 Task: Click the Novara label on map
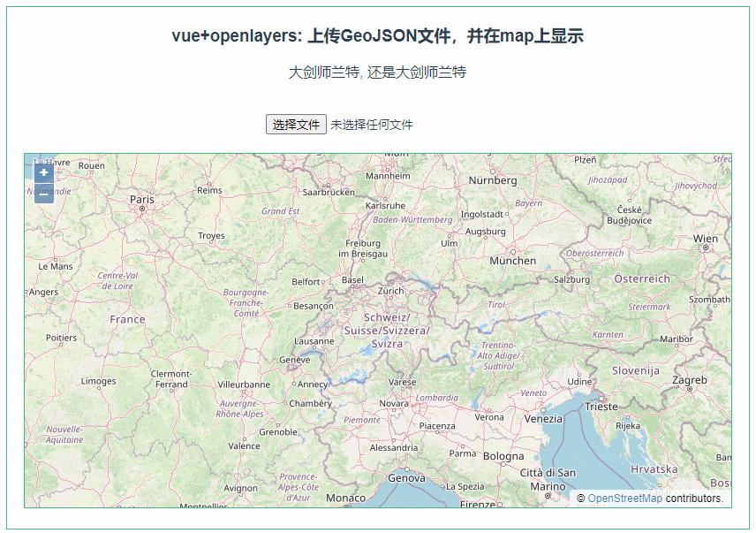click(394, 403)
